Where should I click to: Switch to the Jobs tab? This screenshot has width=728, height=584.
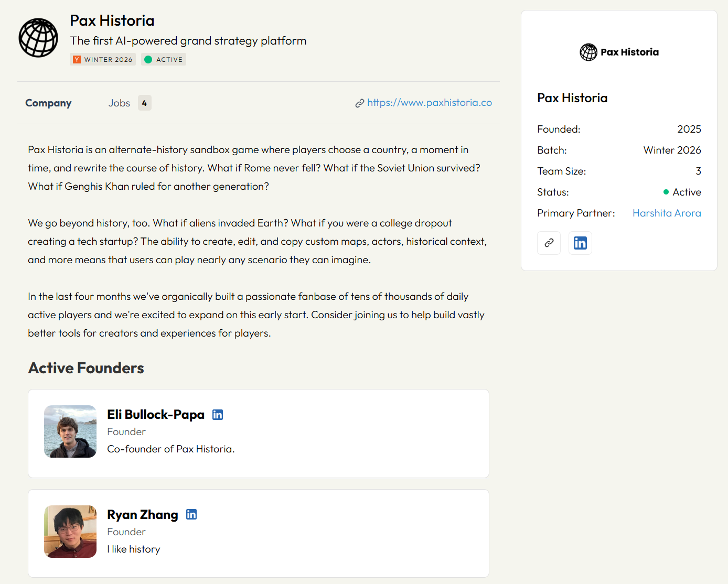[119, 103]
